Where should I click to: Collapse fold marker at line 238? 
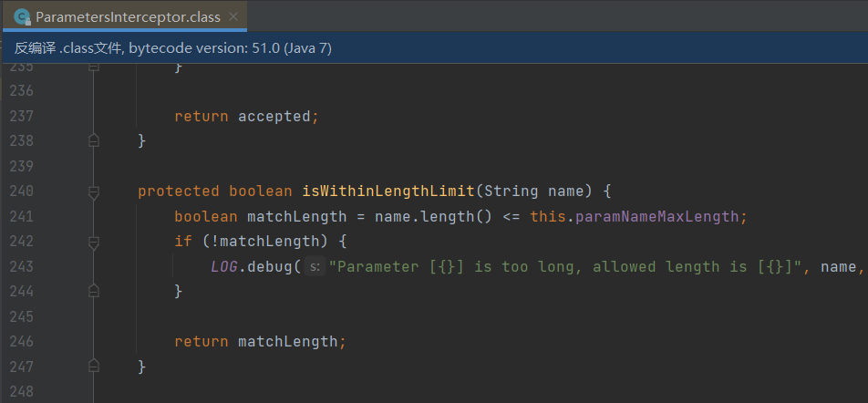coord(94,141)
